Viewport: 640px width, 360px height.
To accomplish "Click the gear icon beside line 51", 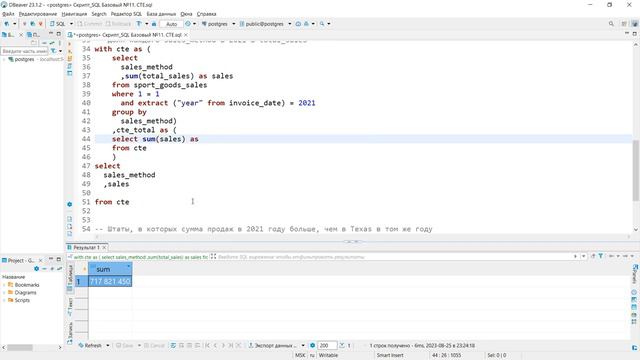I will pyautogui.click(x=70, y=204).
